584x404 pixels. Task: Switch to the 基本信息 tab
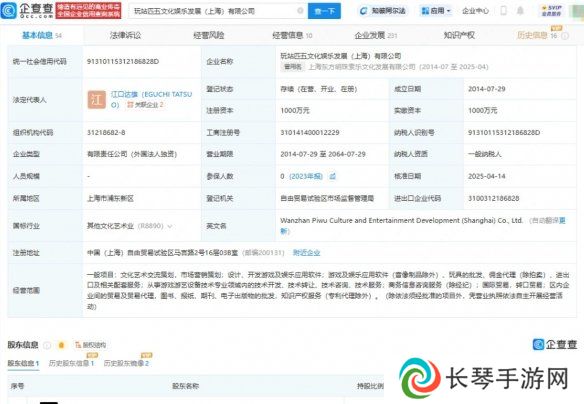(41, 35)
